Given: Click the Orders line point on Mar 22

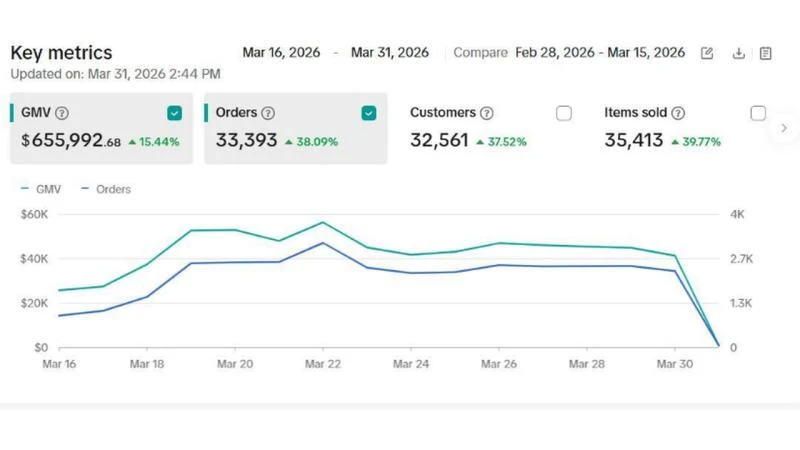Looking at the screenshot, I should pyautogui.click(x=323, y=243).
